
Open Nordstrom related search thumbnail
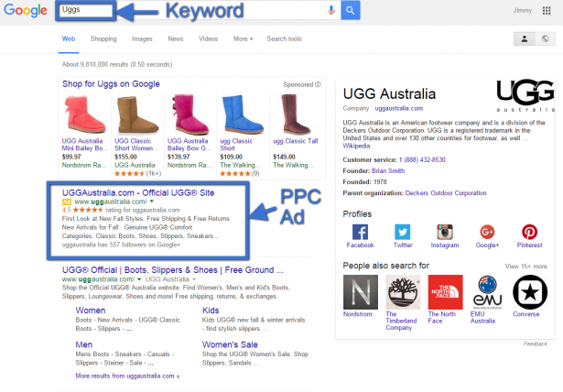(361, 292)
